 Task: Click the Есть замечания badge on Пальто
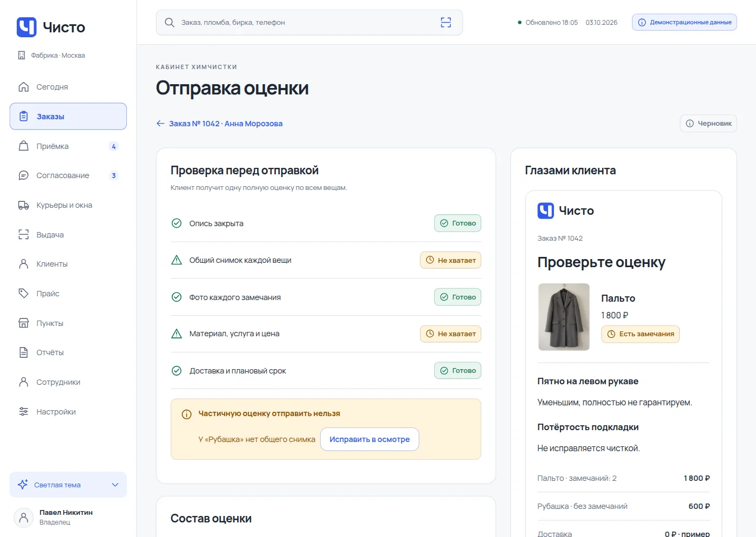click(x=640, y=334)
